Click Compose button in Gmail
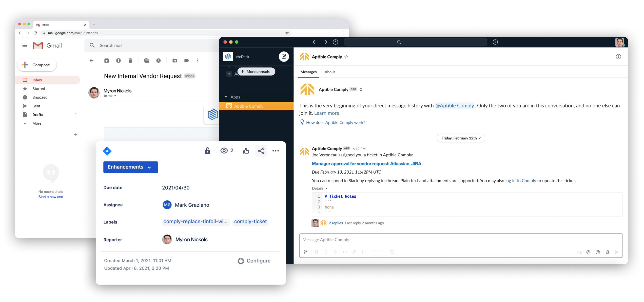This screenshot has height=302, width=644. point(37,65)
